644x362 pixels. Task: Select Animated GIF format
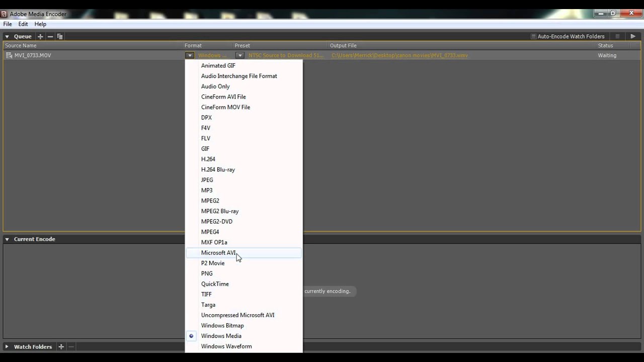click(244, 65)
